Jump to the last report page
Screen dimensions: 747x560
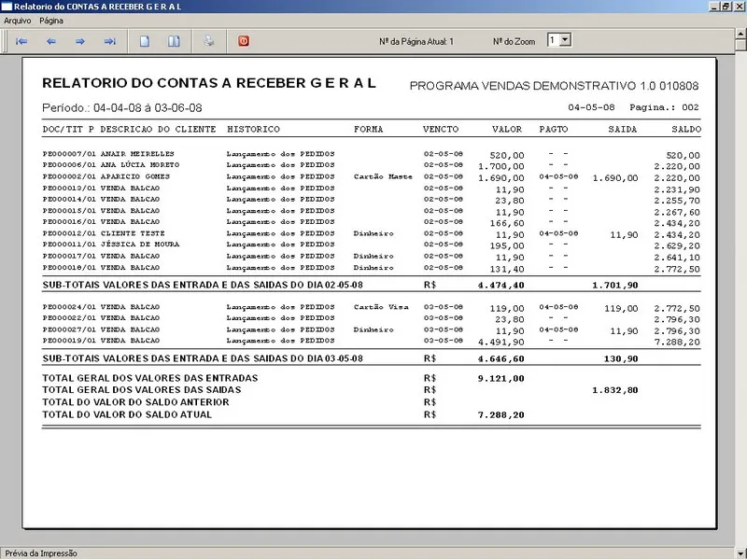(109, 41)
